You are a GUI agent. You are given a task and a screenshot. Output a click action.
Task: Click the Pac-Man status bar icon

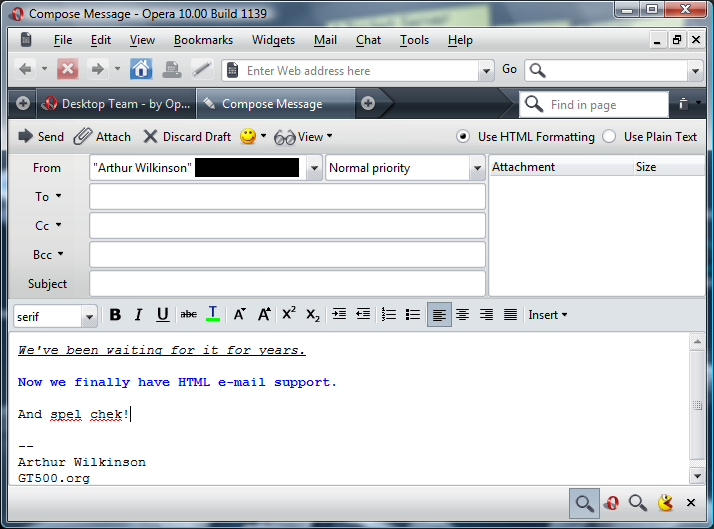[665, 503]
